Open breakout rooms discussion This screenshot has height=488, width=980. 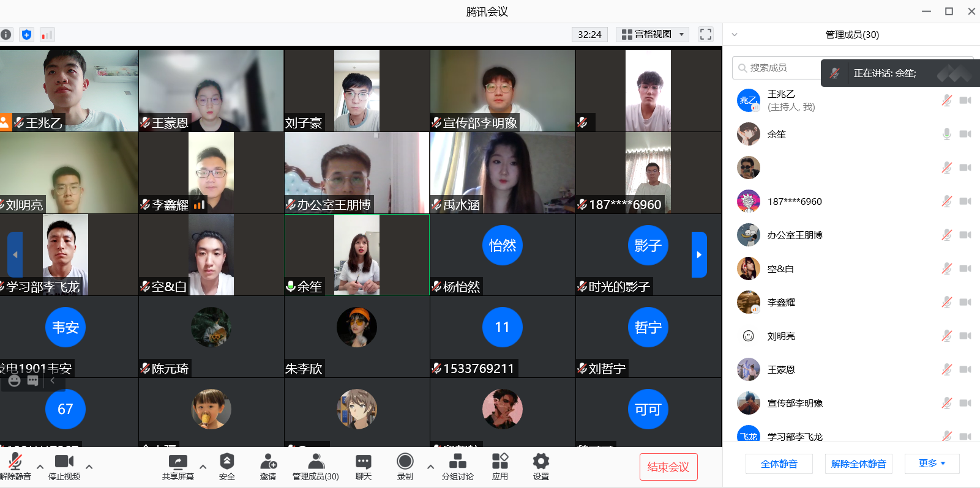coord(457,467)
